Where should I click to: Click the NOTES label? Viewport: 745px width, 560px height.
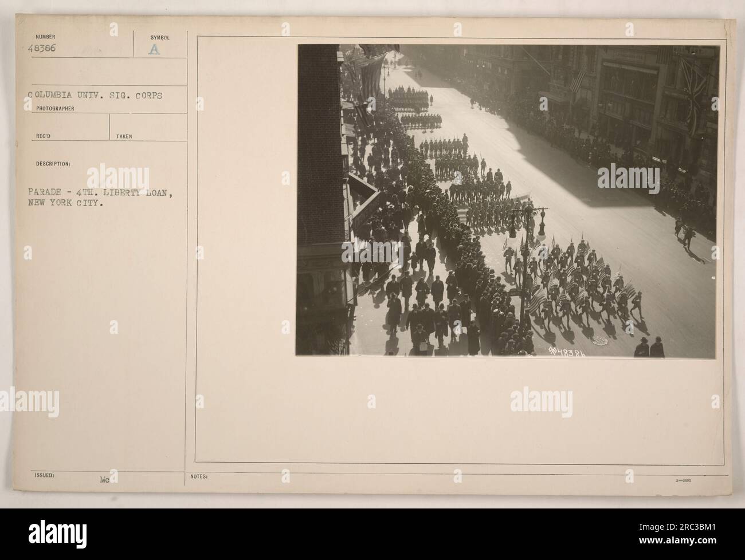click(198, 475)
